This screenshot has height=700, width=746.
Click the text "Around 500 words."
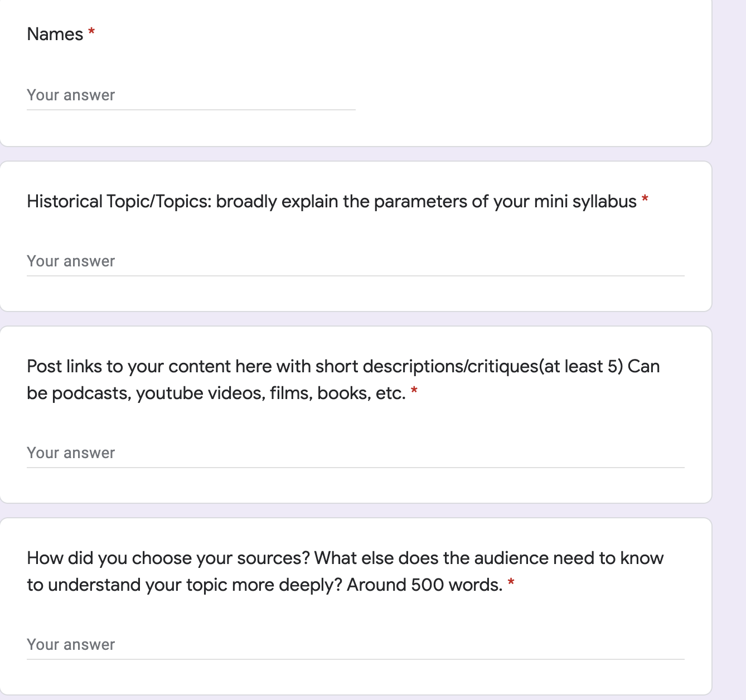tap(424, 585)
